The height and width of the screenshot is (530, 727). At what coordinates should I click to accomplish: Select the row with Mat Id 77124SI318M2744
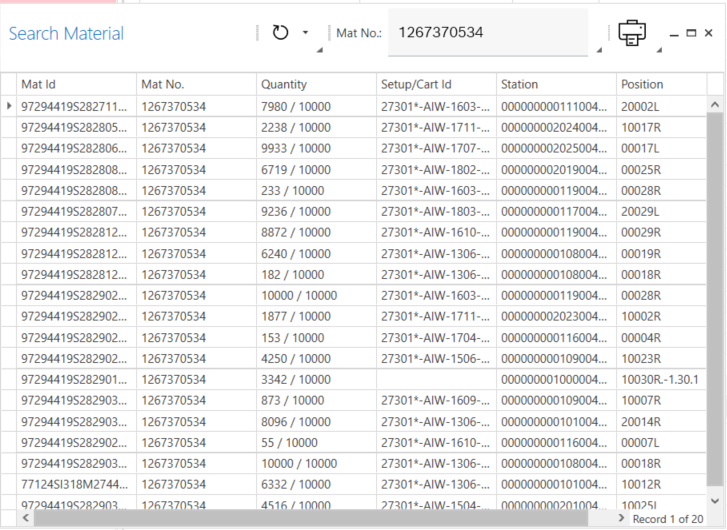point(75,484)
